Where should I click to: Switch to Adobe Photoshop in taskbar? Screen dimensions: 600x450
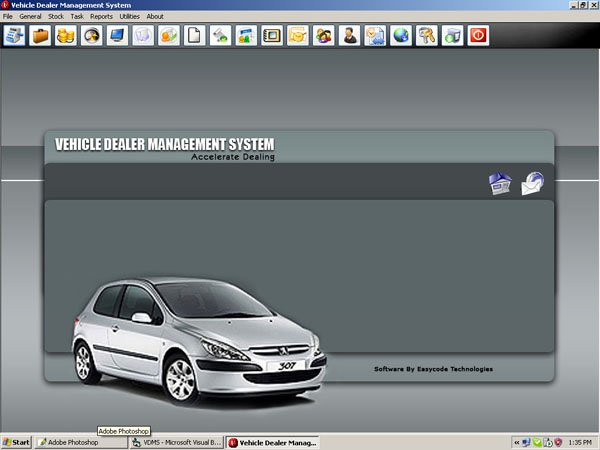click(81, 442)
